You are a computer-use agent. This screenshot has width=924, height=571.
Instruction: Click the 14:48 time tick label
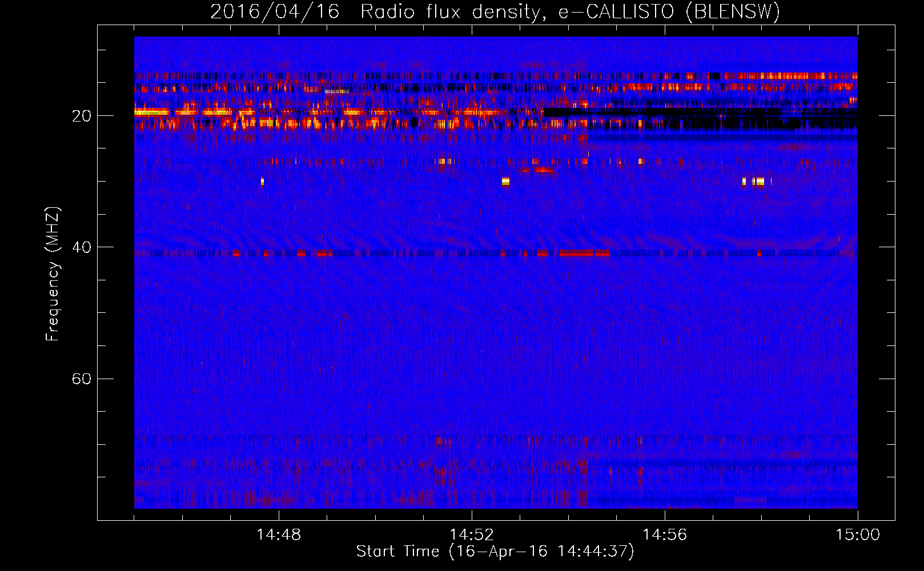click(279, 535)
